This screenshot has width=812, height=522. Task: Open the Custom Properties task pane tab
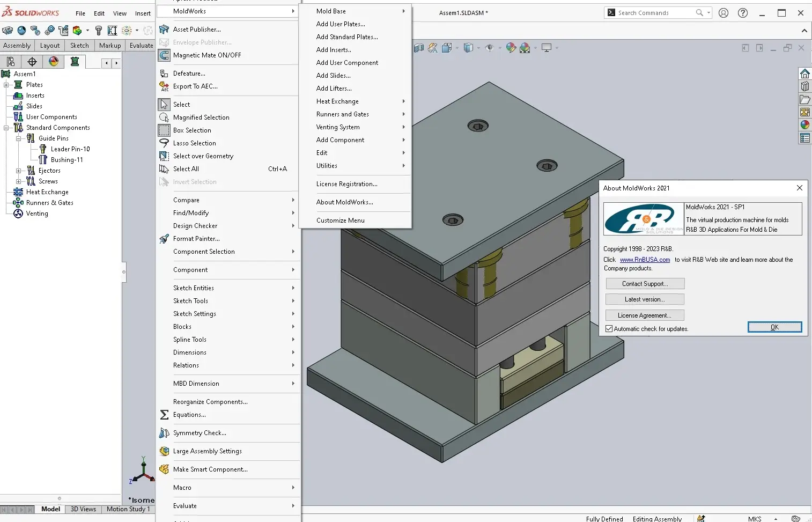click(x=805, y=138)
